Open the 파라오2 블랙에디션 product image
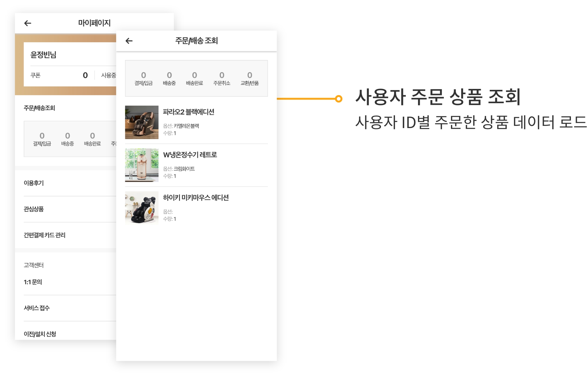Screen dimensions: 588x378 (142, 122)
